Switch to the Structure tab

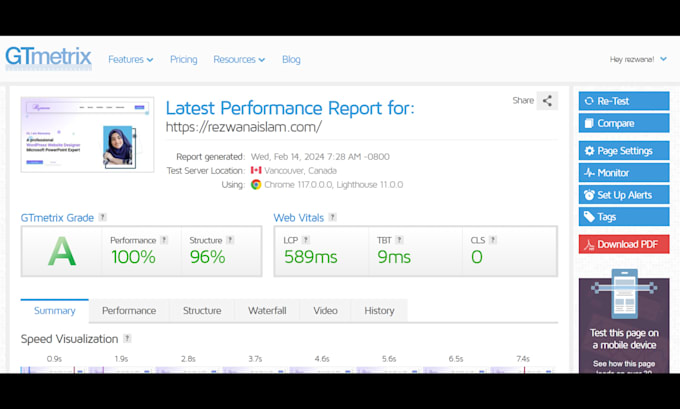point(202,311)
